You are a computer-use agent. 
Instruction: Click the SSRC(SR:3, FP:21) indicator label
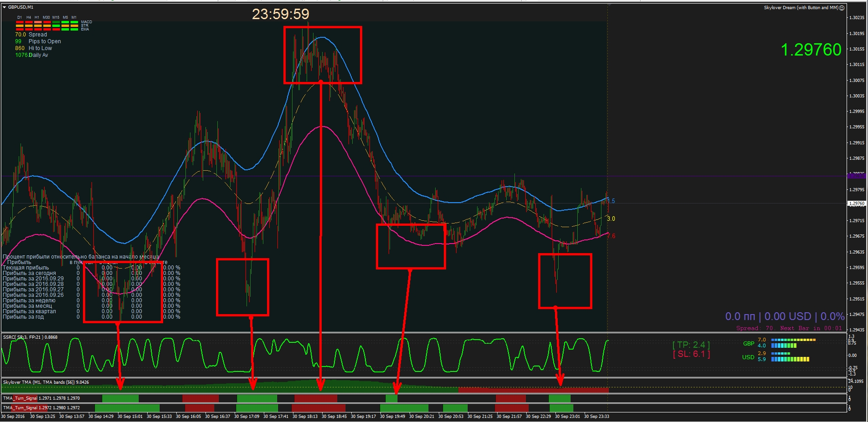(x=31, y=337)
